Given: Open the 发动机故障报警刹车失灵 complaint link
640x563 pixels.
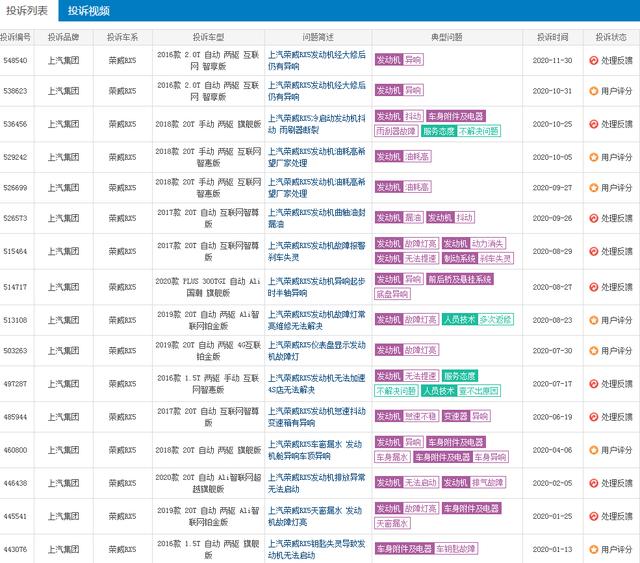Looking at the screenshot, I should [317, 251].
